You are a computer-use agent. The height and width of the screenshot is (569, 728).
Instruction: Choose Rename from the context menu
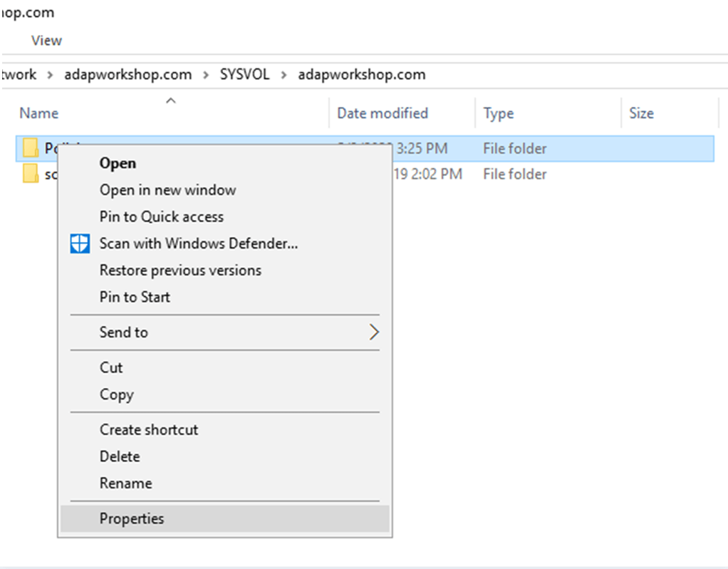pyautogui.click(x=126, y=484)
